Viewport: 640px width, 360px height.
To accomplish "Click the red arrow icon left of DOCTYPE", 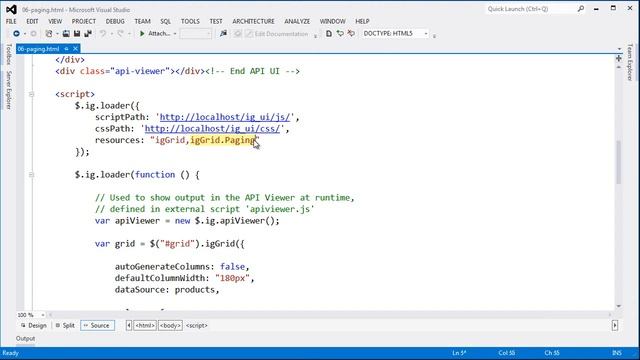I will click(x=351, y=33).
